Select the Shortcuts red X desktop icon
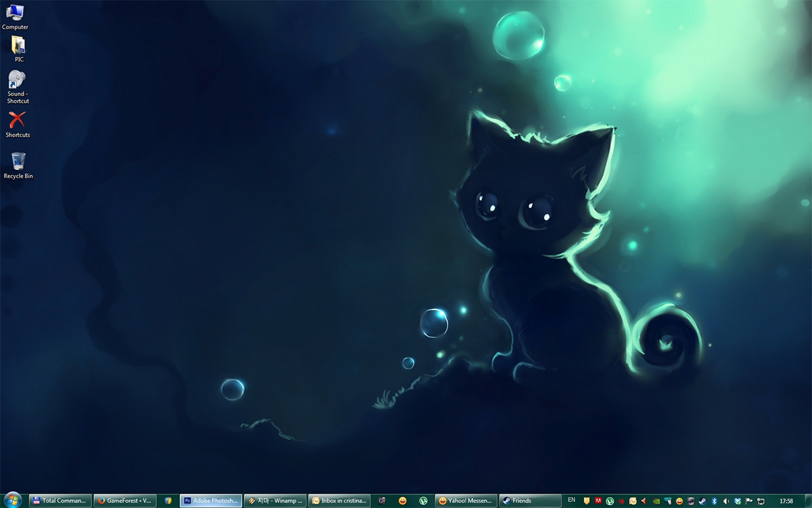Screen dimensions: 812x508 pos(18,125)
